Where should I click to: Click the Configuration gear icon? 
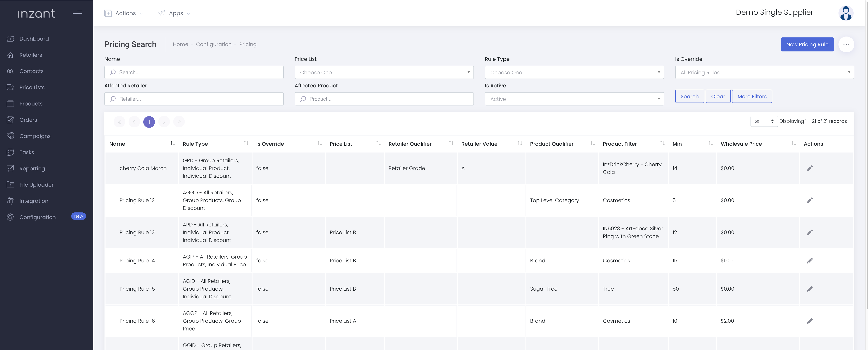[x=11, y=217]
